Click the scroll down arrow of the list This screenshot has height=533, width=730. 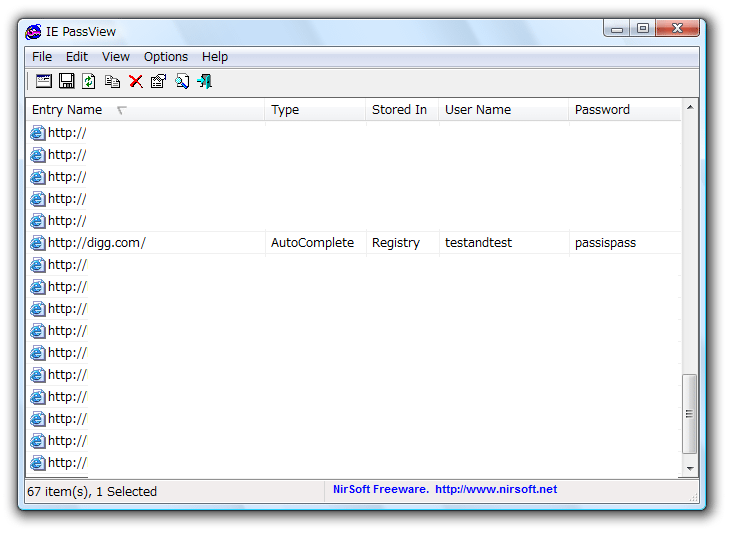(x=690, y=469)
